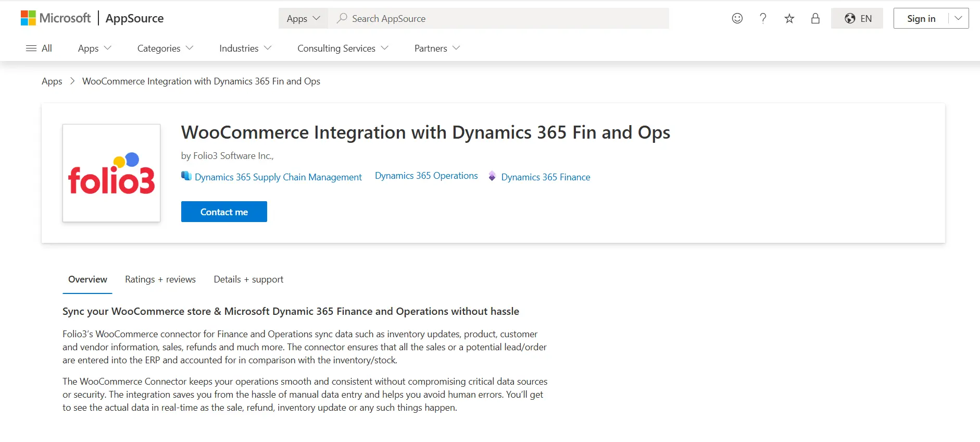Screen dimensions: 980x442
Task: Expand the Categories navigation dropdown
Action: (x=165, y=48)
